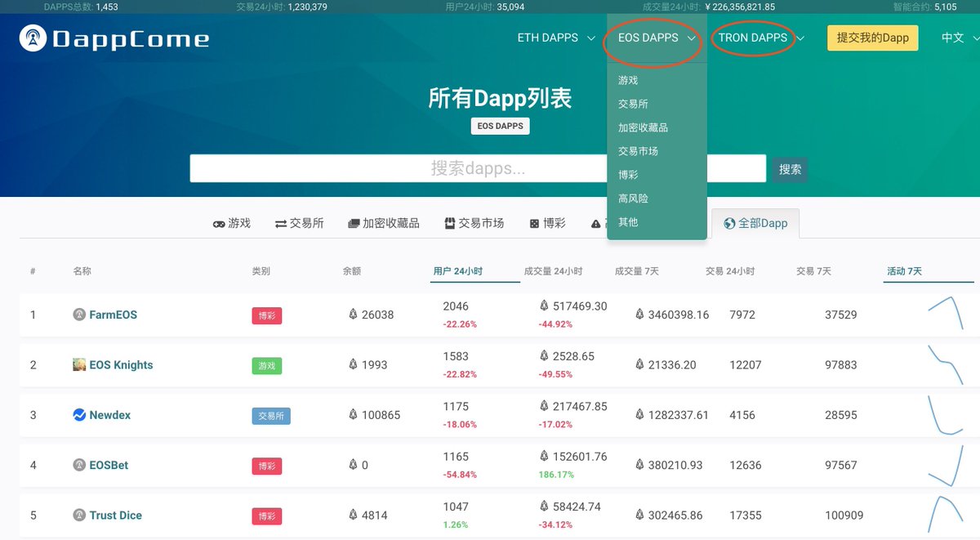Click FarmEOS 7-day activity sparkline

click(x=946, y=314)
